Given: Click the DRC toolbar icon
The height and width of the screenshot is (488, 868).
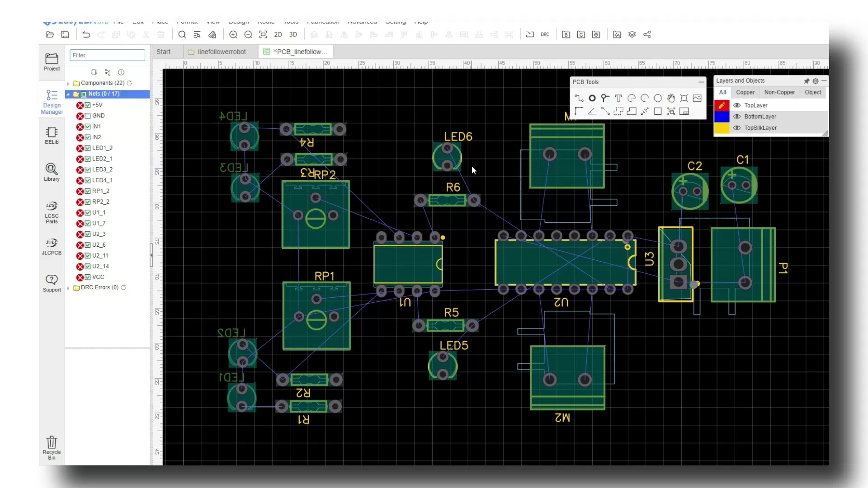Looking at the screenshot, I should pyautogui.click(x=545, y=34).
